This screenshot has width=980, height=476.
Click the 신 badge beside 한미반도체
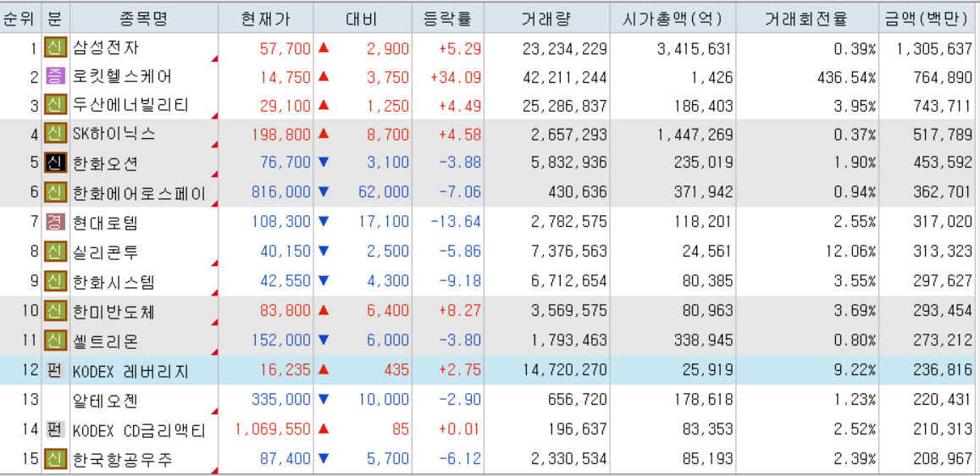coord(56,311)
